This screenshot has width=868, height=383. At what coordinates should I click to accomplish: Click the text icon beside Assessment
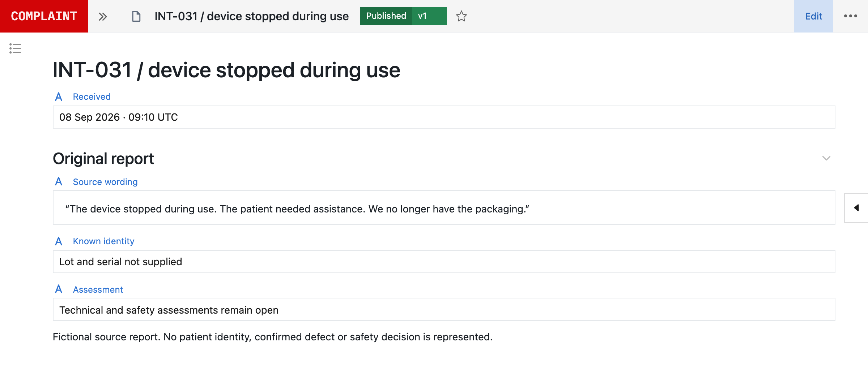[x=59, y=289]
